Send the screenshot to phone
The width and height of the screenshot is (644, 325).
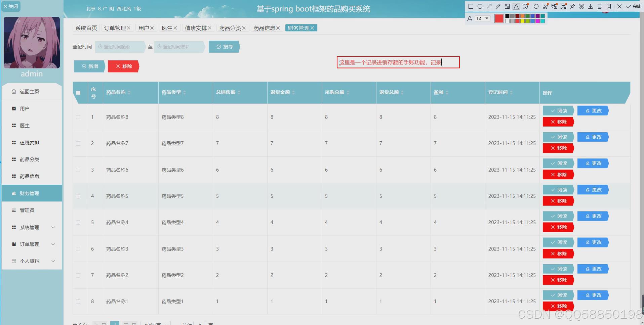[x=600, y=6]
